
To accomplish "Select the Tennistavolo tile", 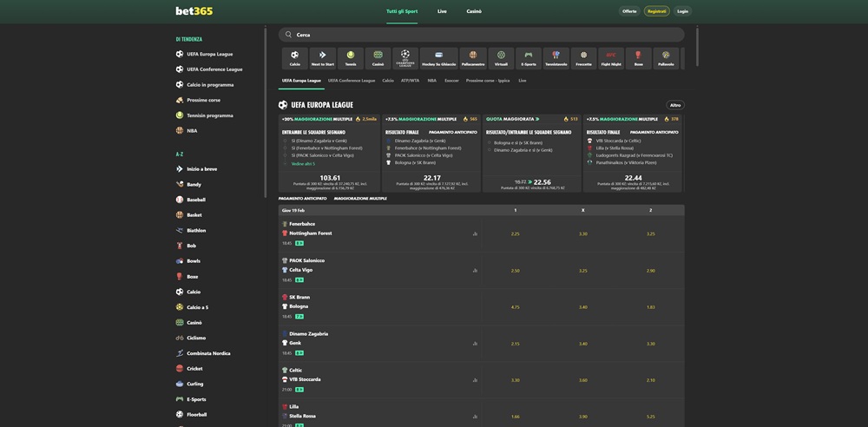I will tap(556, 58).
